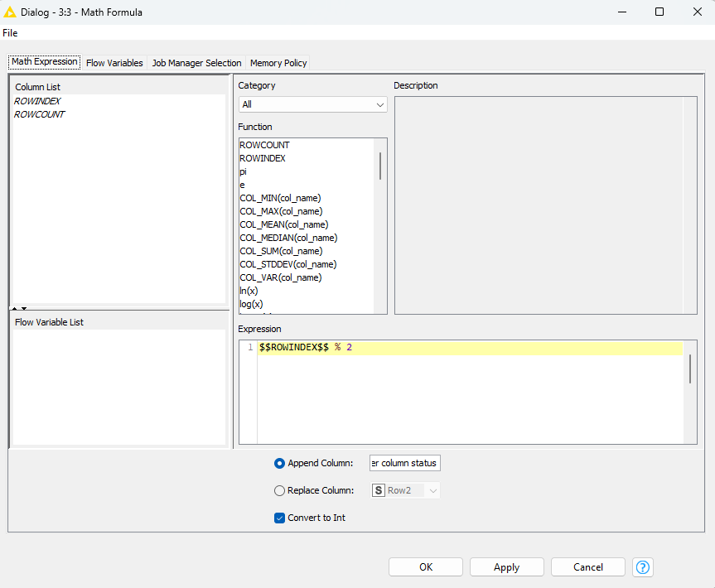Collapse the Column List split pane arrow
This screenshot has height=588, width=715.
(x=15, y=309)
